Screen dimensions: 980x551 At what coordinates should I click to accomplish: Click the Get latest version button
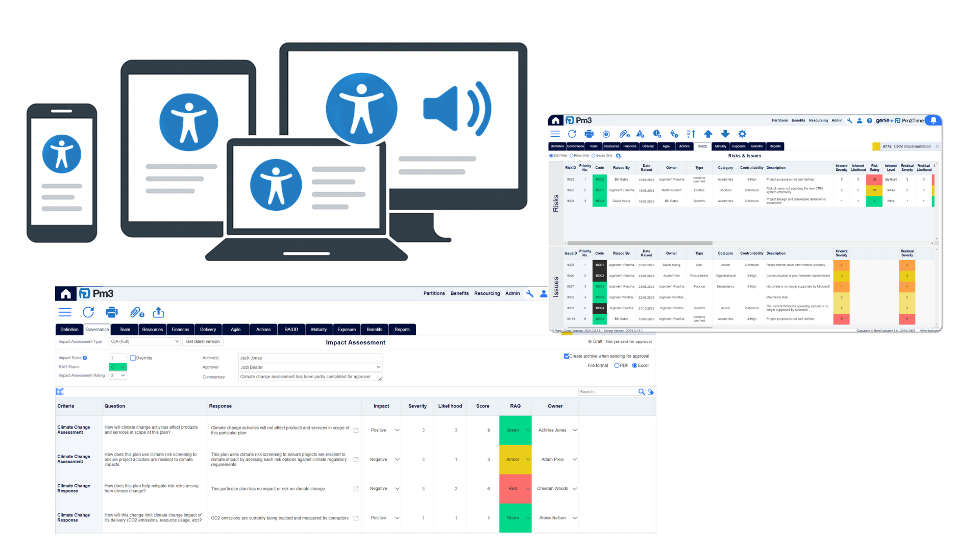pos(203,342)
